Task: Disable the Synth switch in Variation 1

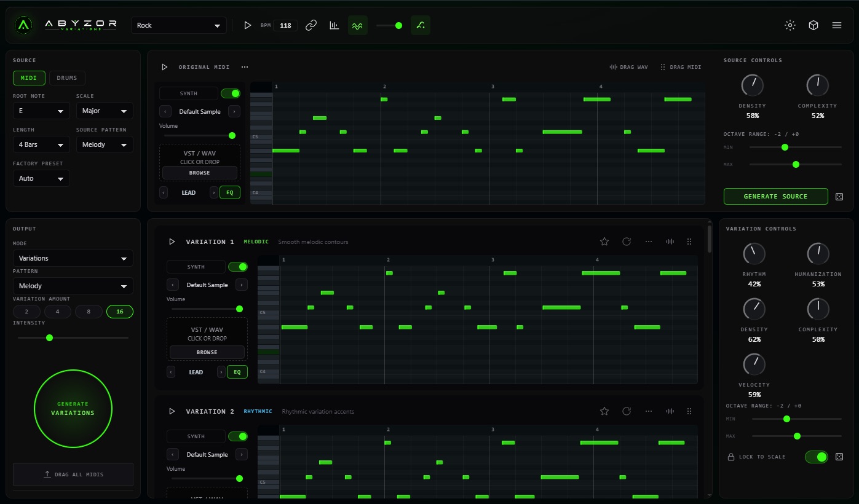Action: point(238,267)
